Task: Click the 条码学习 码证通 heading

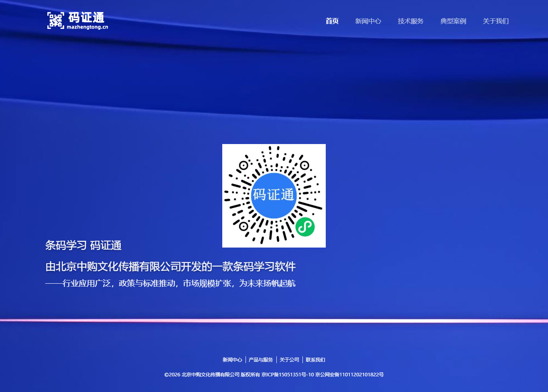Action: (x=83, y=245)
